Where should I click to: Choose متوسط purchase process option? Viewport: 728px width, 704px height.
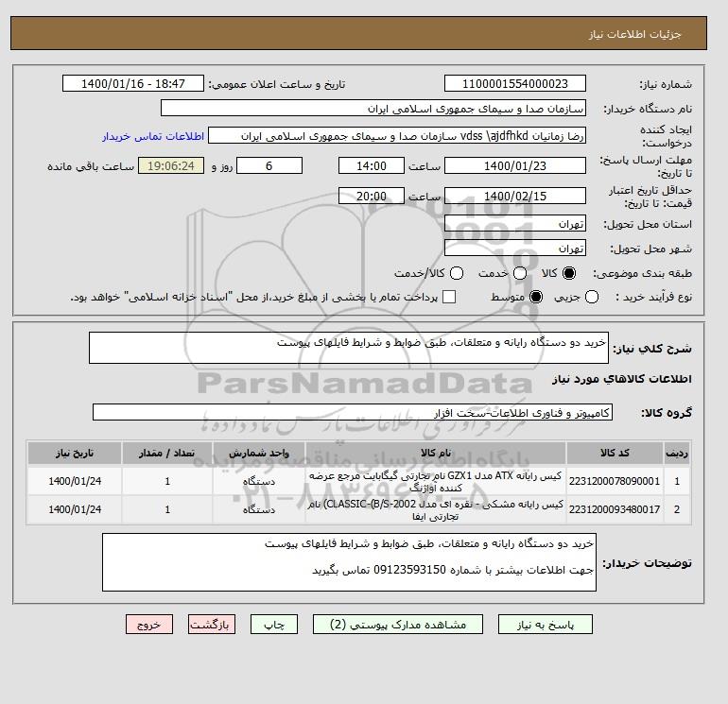point(536,297)
